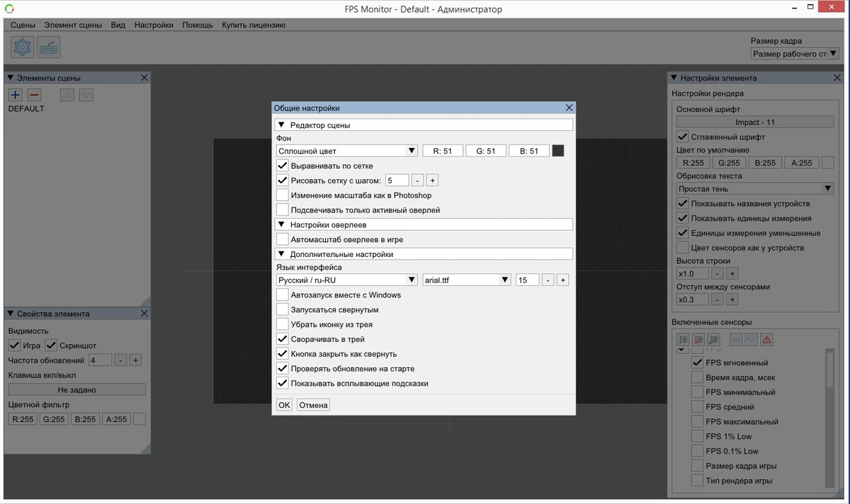
Task: Increase interface font size with plus
Action: point(562,280)
